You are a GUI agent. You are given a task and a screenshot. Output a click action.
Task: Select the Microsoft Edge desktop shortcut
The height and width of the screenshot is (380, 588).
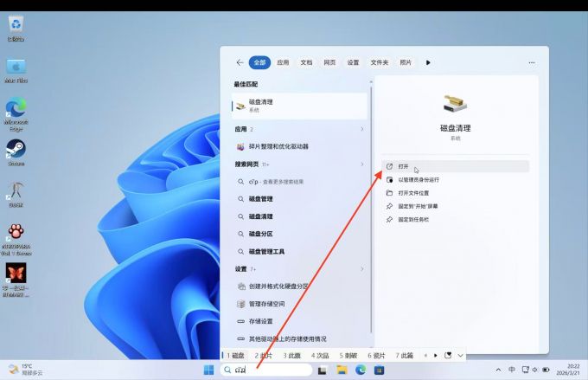pyautogui.click(x=16, y=114)
